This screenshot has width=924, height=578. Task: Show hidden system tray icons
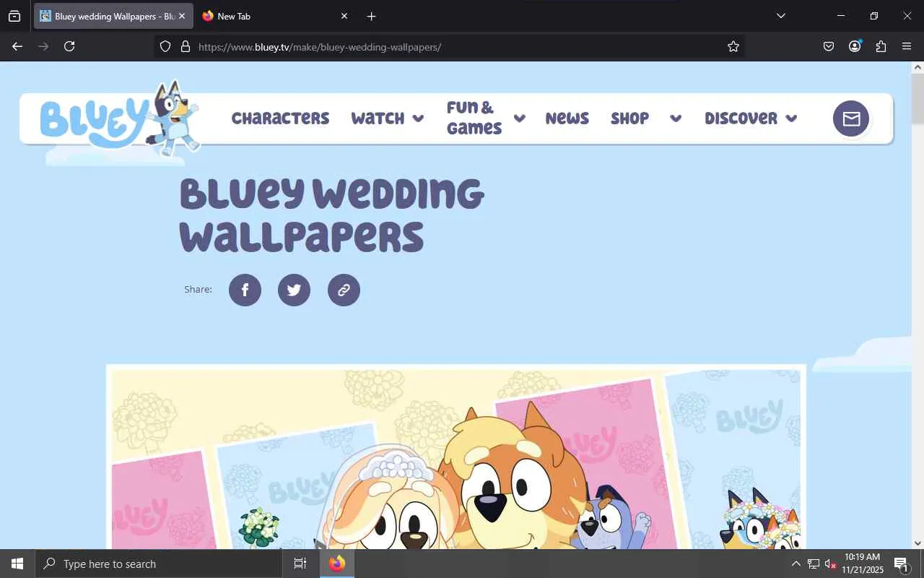click(796, 564)
